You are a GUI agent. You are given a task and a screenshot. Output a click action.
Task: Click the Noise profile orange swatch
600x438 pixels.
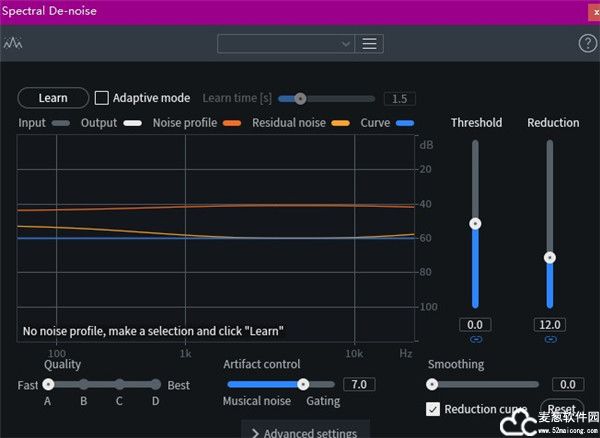[232, 123]
